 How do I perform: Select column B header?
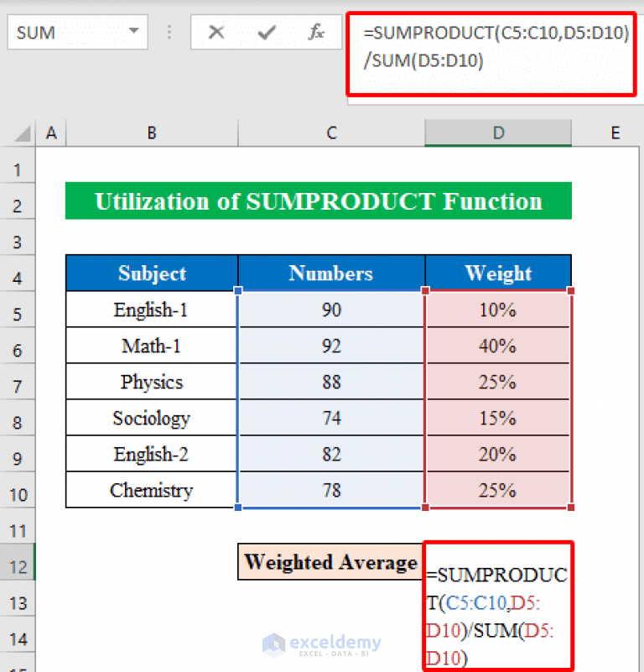click(x=152, y=133)
